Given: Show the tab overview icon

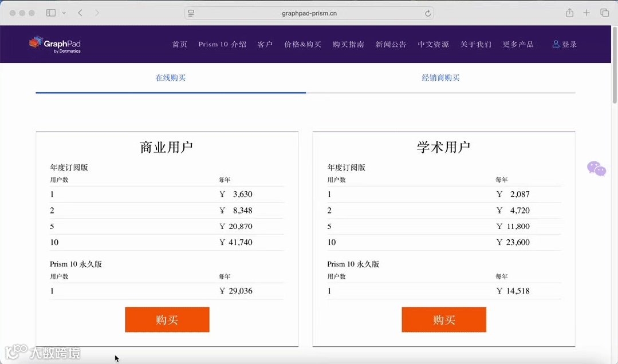Looking at the screenshot, I should click(x=605, y=13).
